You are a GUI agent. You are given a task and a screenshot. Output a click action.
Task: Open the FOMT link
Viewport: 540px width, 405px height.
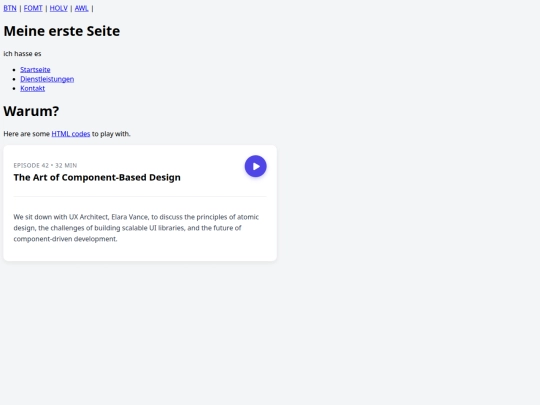click(33, 8)
